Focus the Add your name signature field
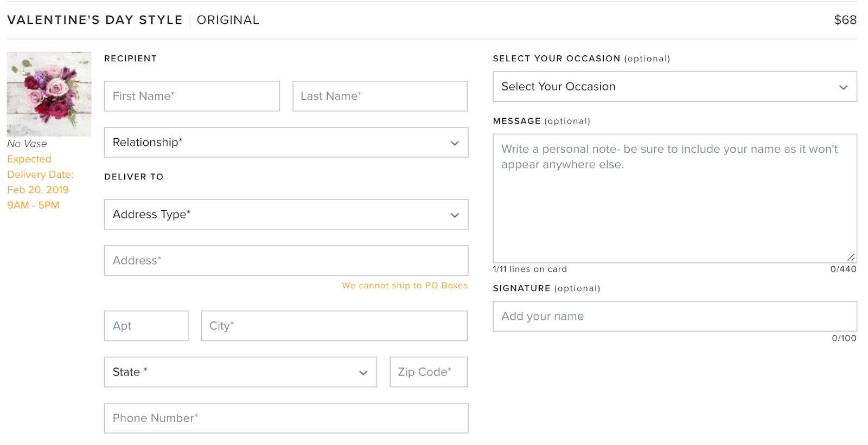868x445 pixels. [x=674, y=317]
